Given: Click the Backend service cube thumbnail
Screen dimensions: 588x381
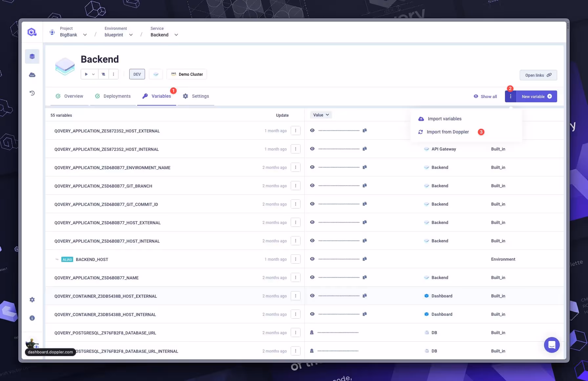Looking at the screenshot, I should pyautogui.click(x=65, y=66).
